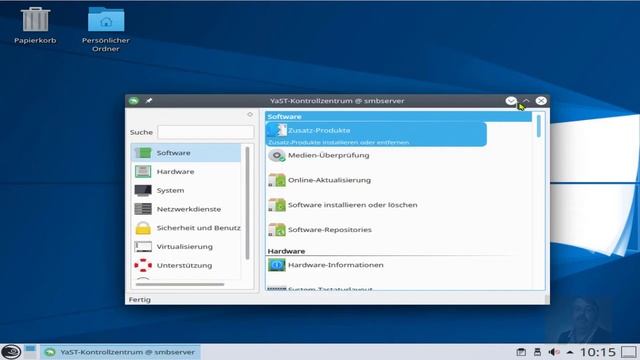Screen dimensions: 640x360
Task: Minimize the YaST window
Action: point(511,101)
